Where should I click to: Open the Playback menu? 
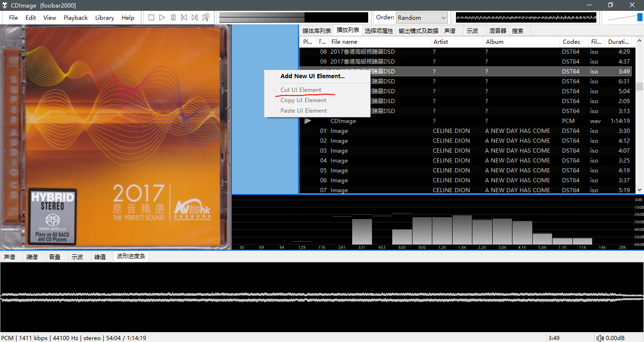coord(75,17)
